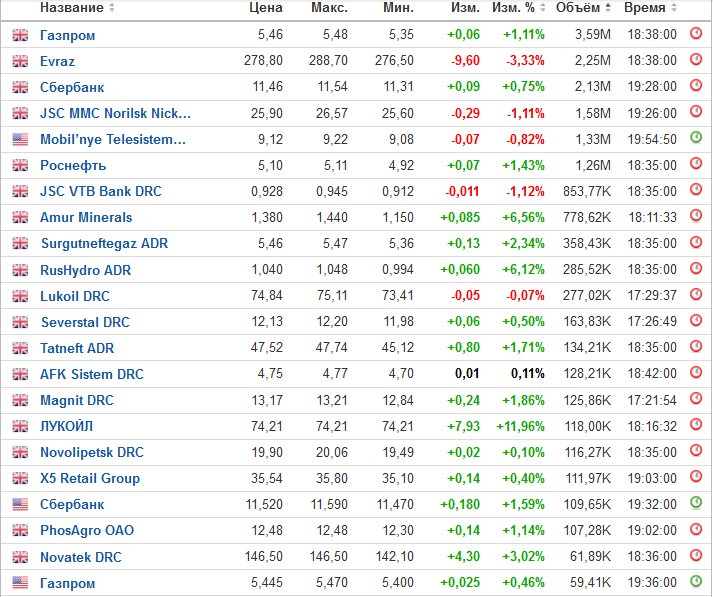Click the UK flag next to Magnit DRC

(20, 401)
